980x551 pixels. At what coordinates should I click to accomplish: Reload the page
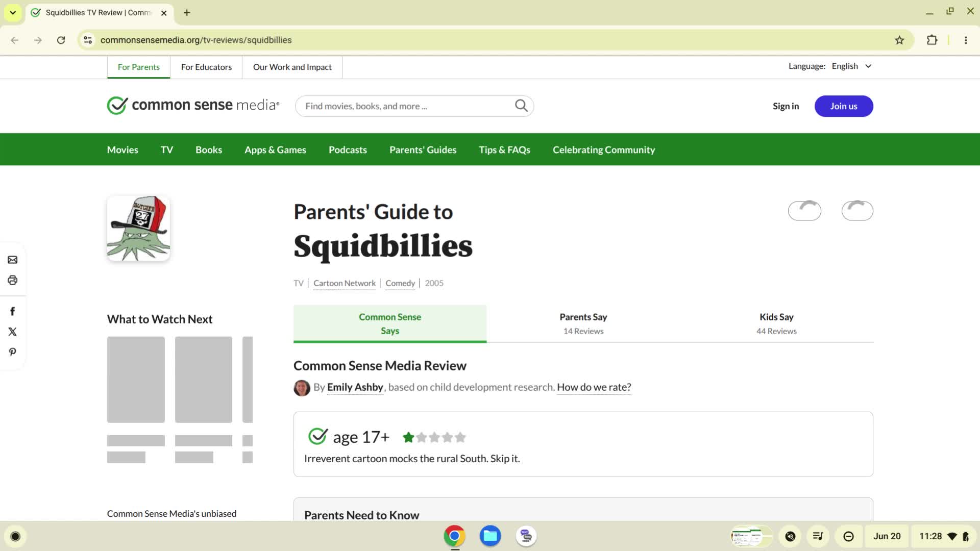click(61, 40)
